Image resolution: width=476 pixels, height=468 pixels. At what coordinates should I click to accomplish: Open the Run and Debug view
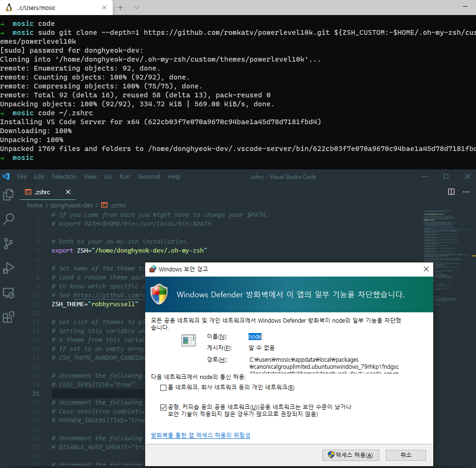coord(8,268)
